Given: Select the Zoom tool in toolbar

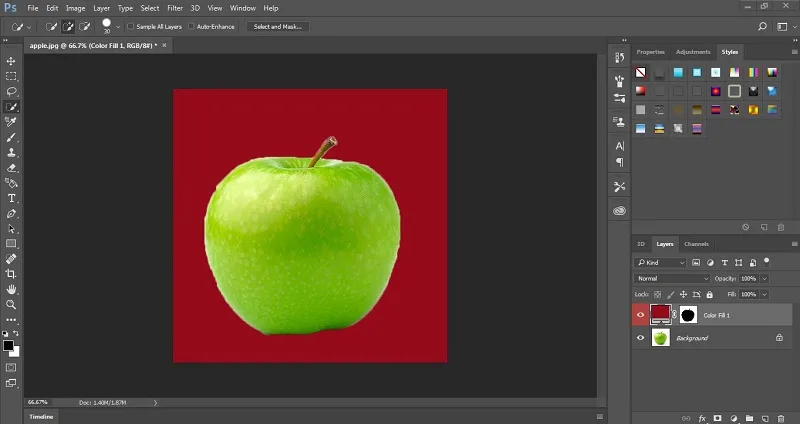Looking at the screenshot, I should 11,305.
